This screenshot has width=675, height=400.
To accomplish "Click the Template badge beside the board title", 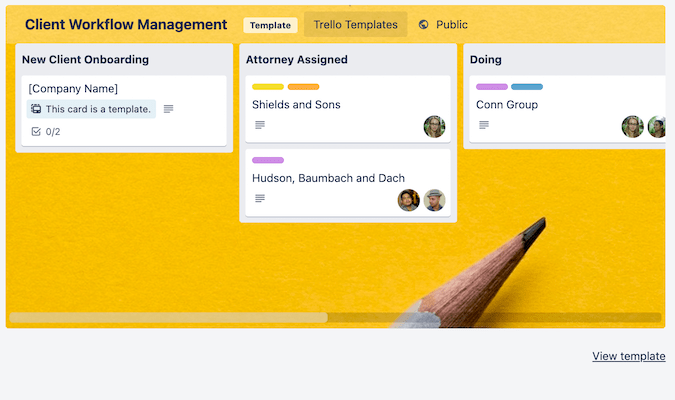I will [270, 25].
